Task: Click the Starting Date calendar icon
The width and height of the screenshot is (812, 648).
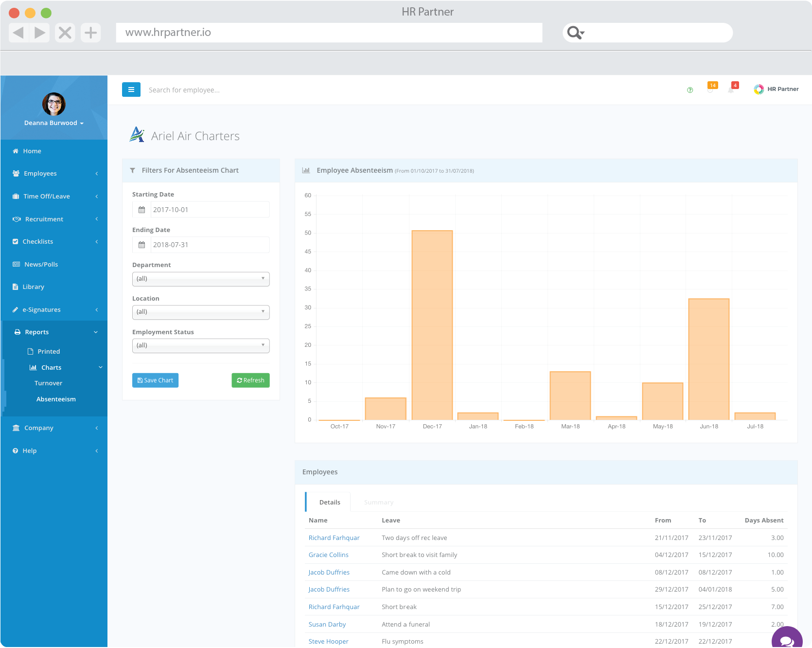Action: coord(142,210)
